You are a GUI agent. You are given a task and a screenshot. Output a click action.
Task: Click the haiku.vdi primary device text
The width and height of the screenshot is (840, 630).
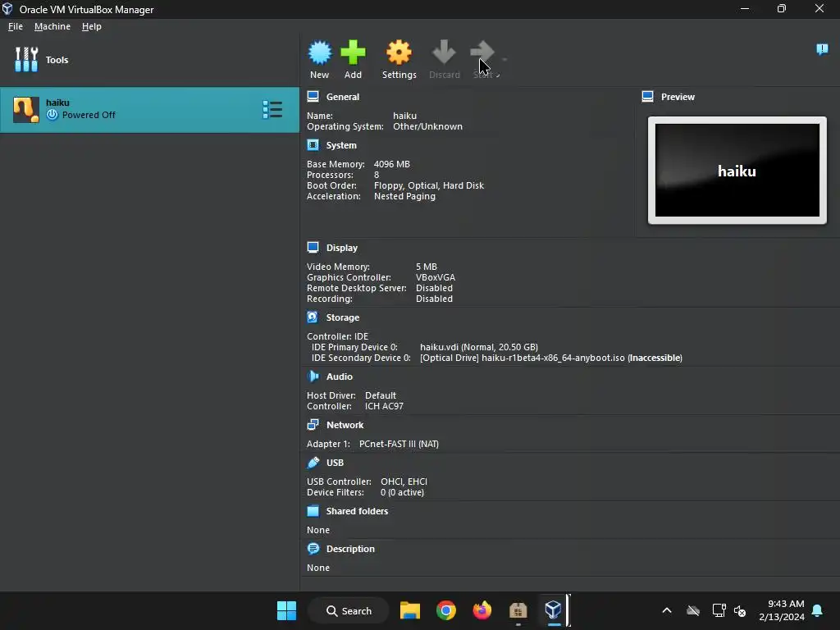tap(479, 347)
